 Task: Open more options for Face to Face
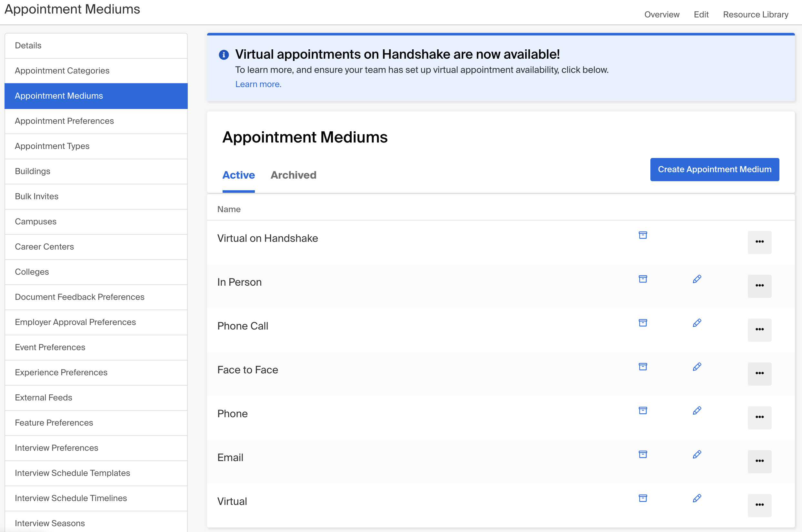tap(759, 374)
